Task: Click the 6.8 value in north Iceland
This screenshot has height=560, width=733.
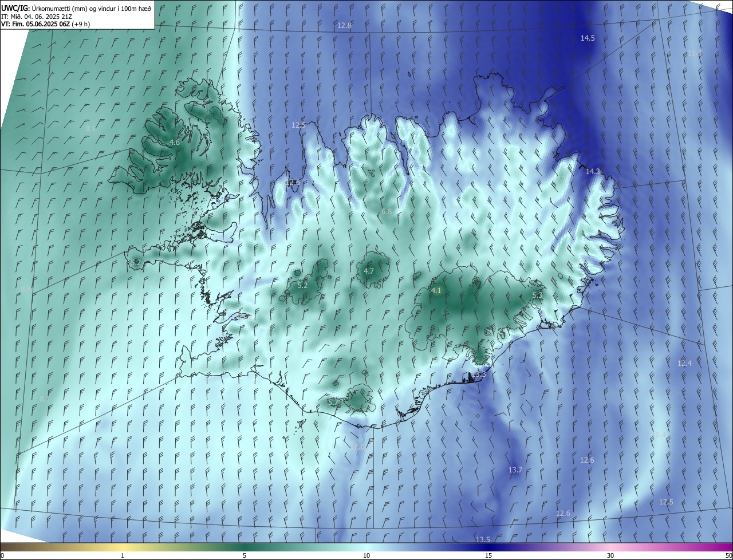Action: click(387, 211)
